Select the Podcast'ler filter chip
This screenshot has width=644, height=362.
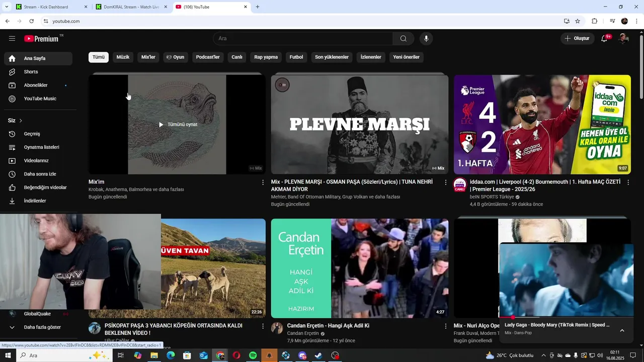(208, 57)
